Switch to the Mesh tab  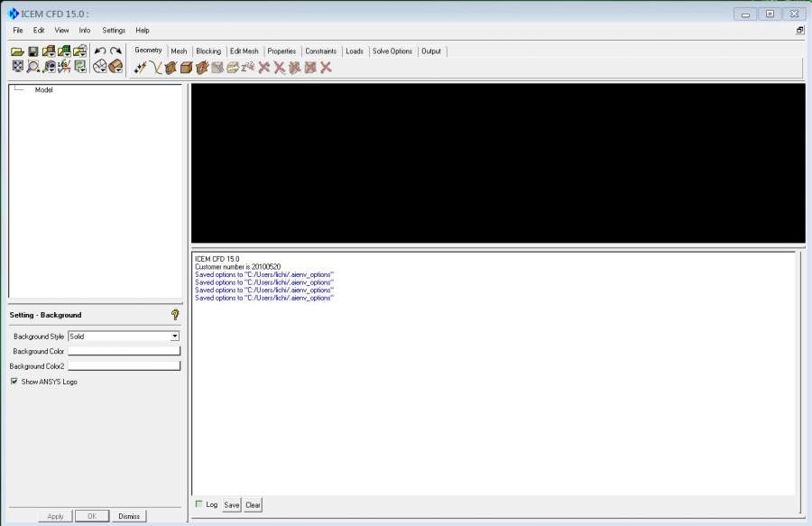(179, 51)
